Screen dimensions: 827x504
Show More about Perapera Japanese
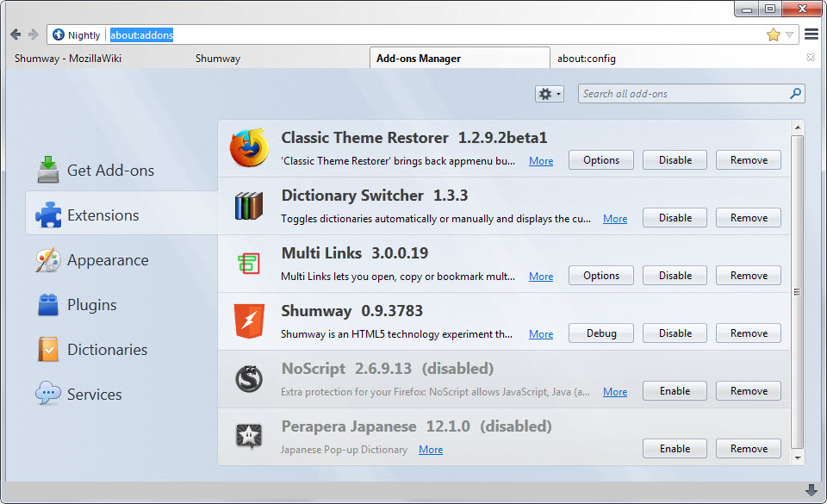431,450
